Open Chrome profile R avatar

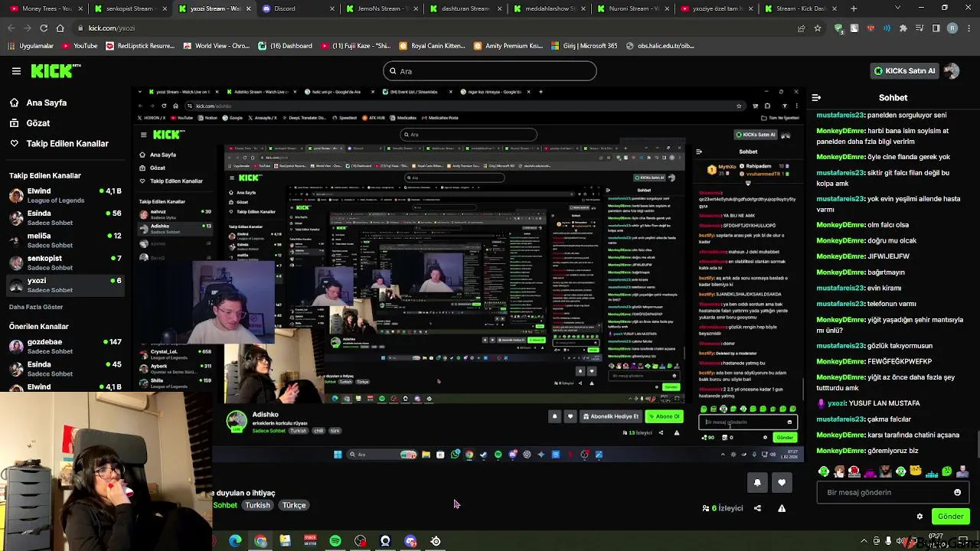pos(952,28)
